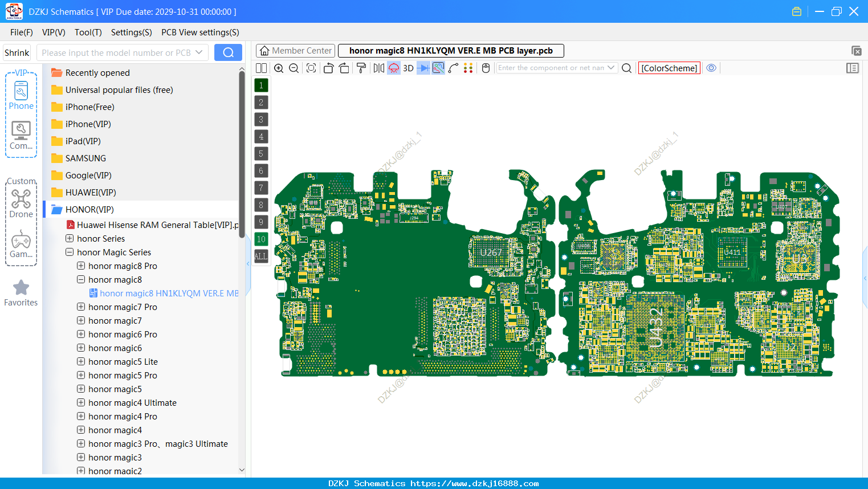868x489 pixels.
Task: Open the File(F) menu
Action: 22,32
